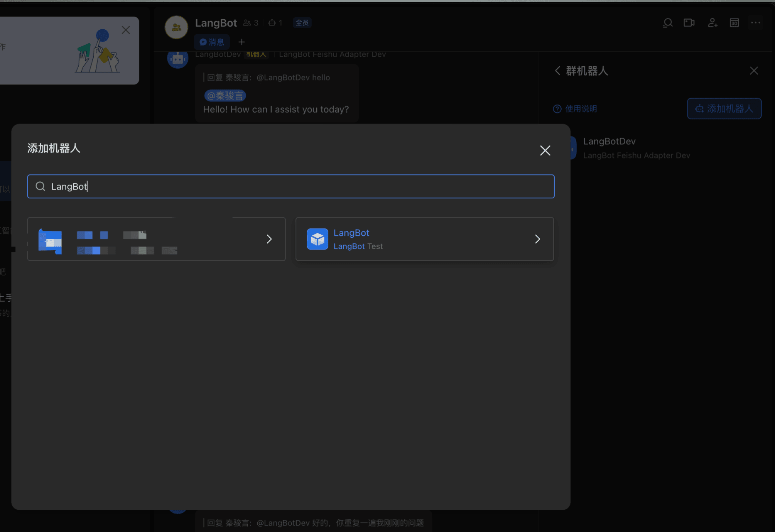775x532 pixels.
Task: Start a video call from the chat header
Action: [689, 22]
